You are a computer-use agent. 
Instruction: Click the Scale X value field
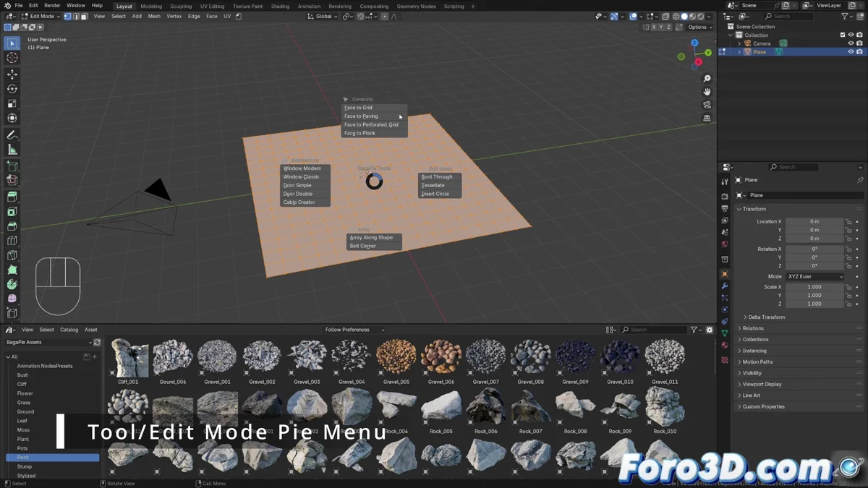click(x=814, y=287)
